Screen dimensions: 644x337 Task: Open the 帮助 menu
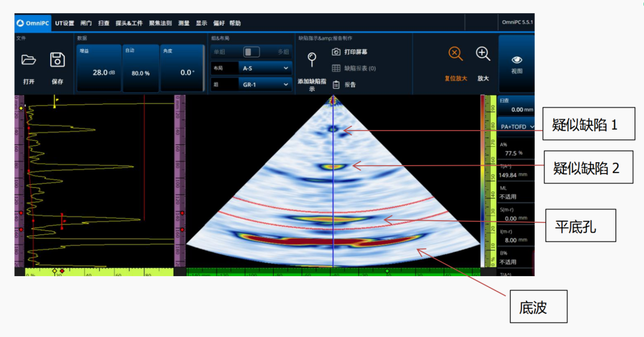pos(235,23)
